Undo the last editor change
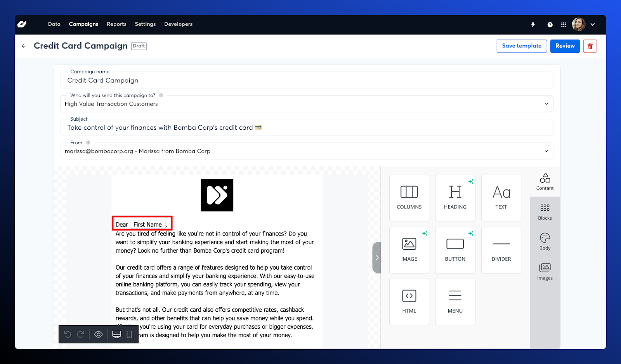 pyautogui.click(x=68, y=334)
